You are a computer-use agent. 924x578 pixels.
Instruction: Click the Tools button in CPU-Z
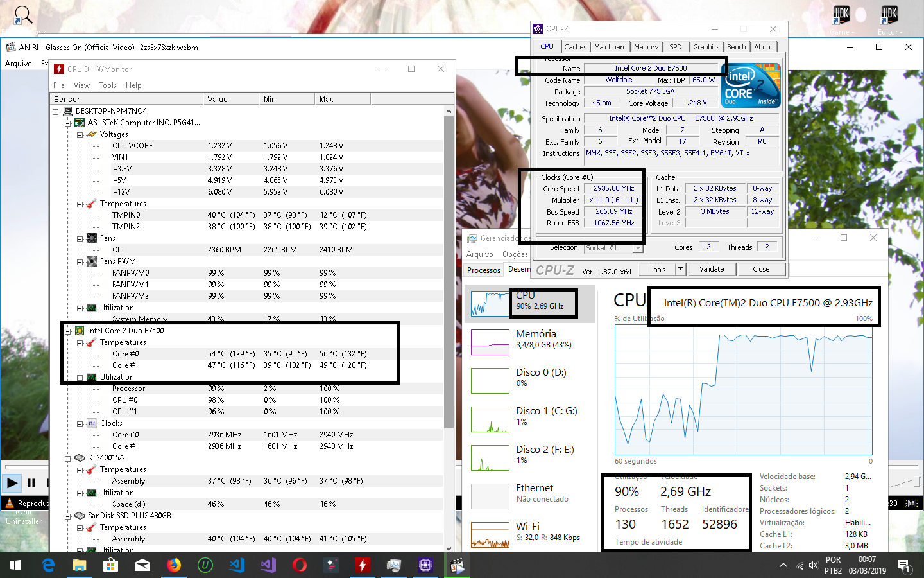(658, 269)
